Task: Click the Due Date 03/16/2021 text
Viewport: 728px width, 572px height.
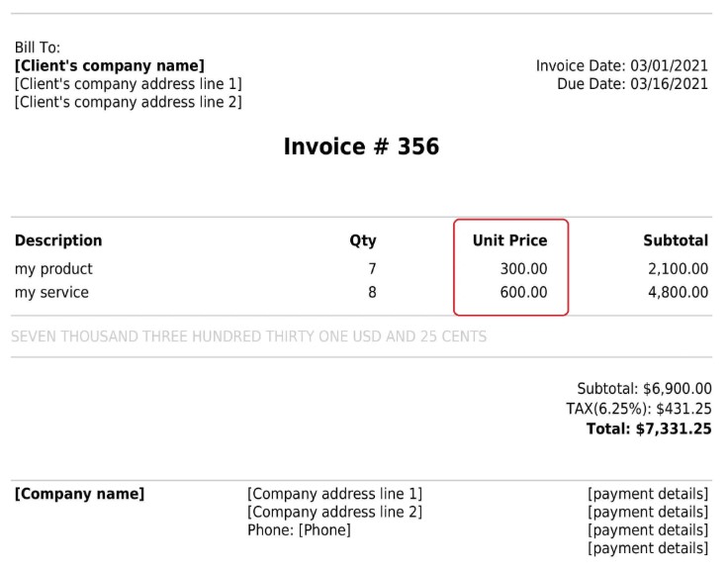Action: [x=632, y=84]
